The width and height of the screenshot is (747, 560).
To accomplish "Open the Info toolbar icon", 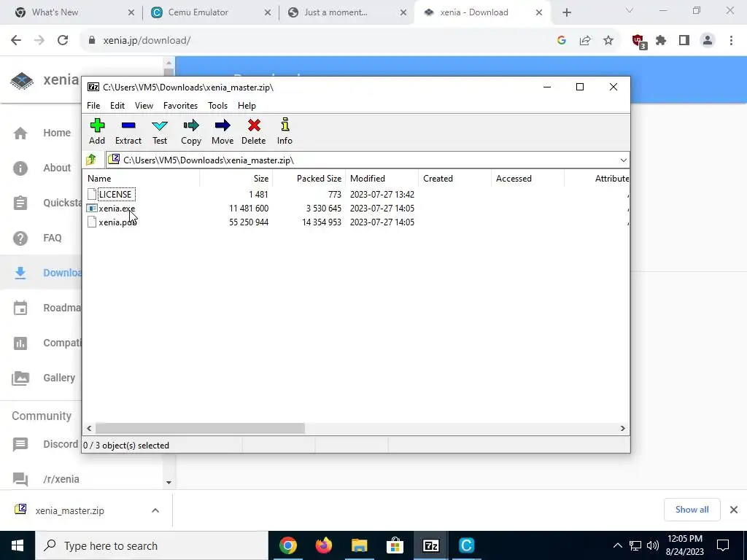I will coord(285,132).
